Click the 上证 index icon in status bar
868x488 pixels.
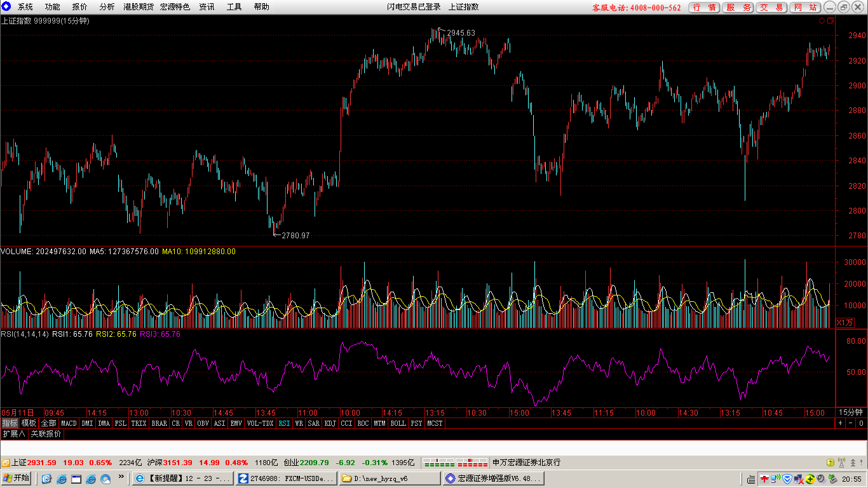coord(5,463)
